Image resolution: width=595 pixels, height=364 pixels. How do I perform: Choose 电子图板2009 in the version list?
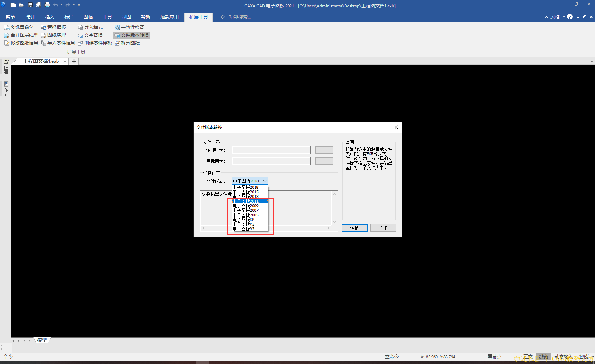pyautogui.click(x=250, y=206)
